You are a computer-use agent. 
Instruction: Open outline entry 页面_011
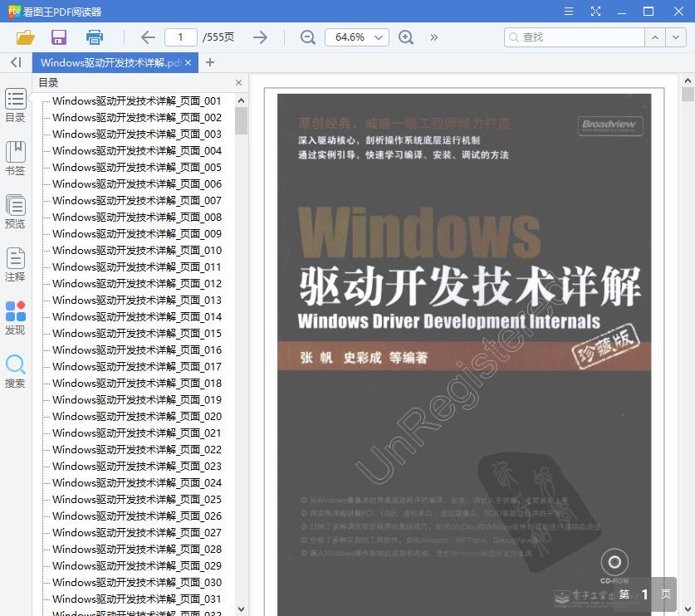click(136, 266)
